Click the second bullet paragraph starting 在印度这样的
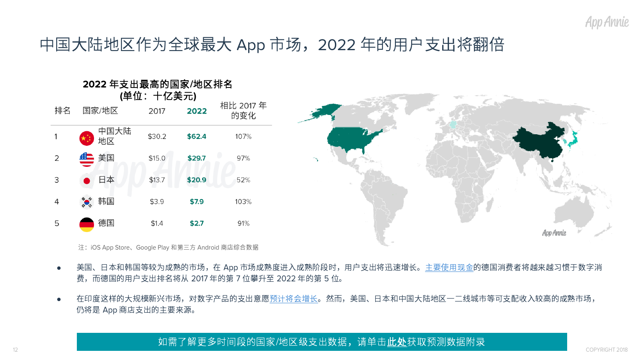The height and width of the screenshot is (362, 644). pyautogui.click(x=337, y=304)
